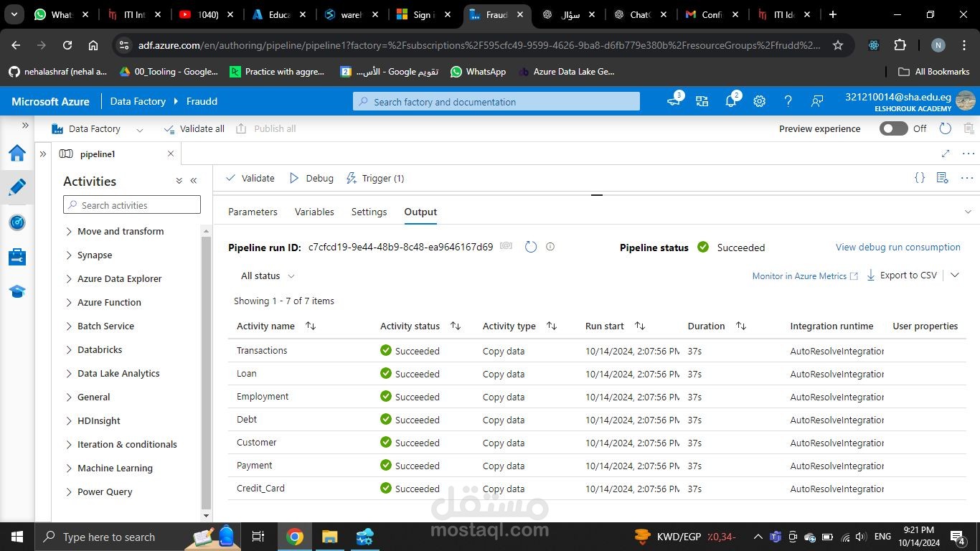Open the Monitor gauge icon in sidebar
The width and height of the screenshot is (980, 551).
[x=17, y=222]
